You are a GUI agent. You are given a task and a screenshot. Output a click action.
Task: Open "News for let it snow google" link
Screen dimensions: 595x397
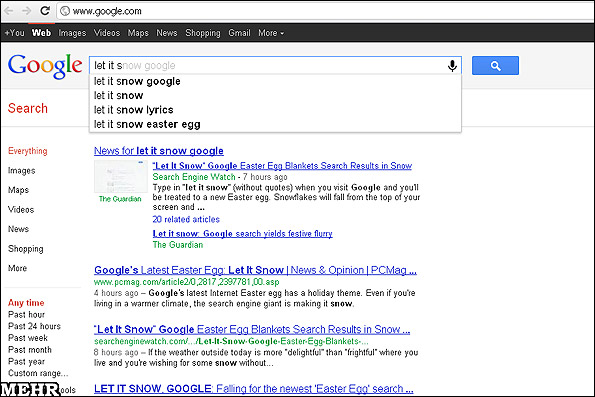(x=159, y=151)
